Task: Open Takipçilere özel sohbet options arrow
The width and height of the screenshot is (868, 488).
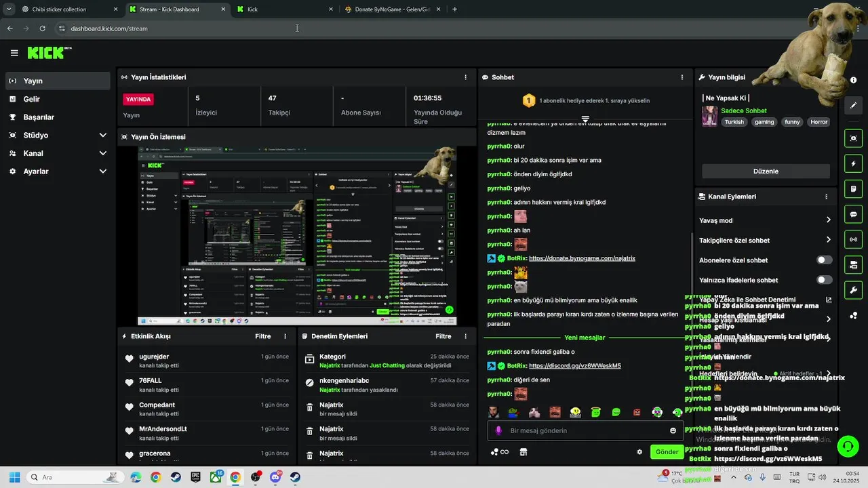Action: [828, 240]
